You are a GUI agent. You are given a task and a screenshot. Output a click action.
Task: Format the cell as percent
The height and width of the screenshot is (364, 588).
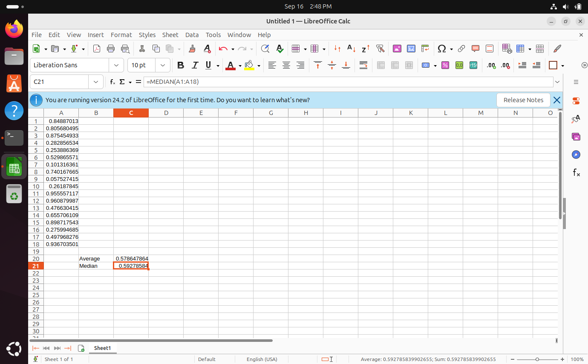pos(445,65)
